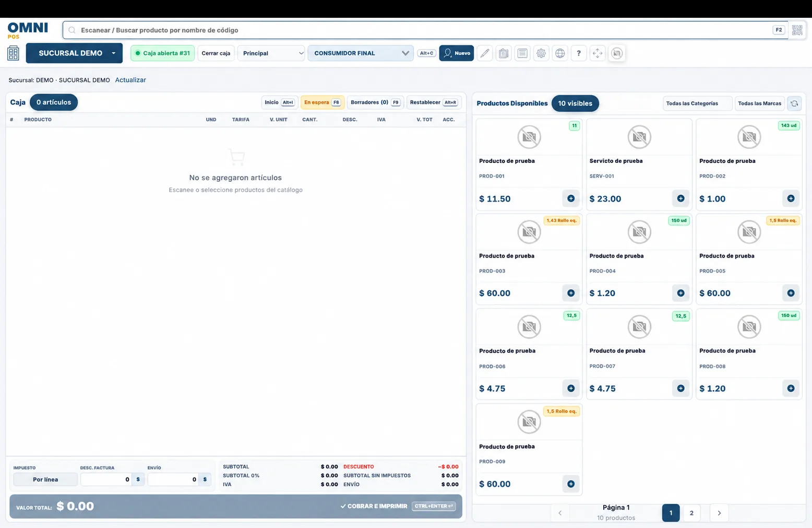Click the fullscreen arrows icon
812x528 pixels.
[x=598, y=53]
